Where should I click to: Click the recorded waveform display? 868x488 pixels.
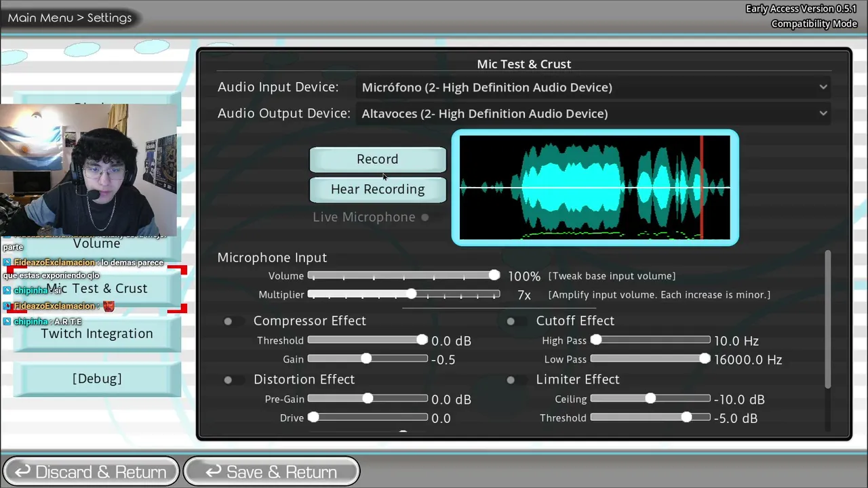click(595, 187)
